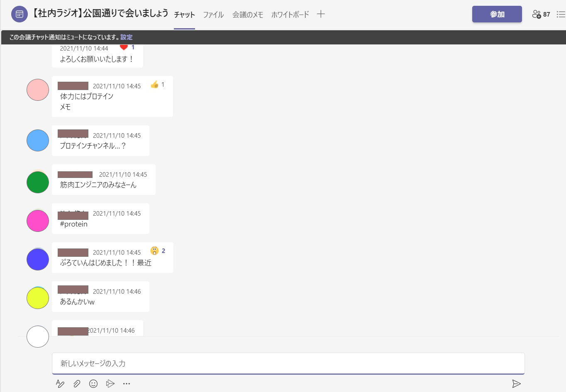Viewport: 566px width, 392px height.
Task: Click the message あるんかいw
Action: (x=77, y=302)
